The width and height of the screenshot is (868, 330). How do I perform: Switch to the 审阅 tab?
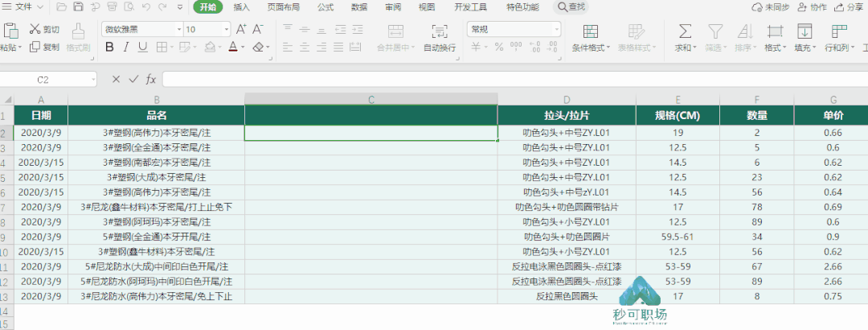[393, 7]
